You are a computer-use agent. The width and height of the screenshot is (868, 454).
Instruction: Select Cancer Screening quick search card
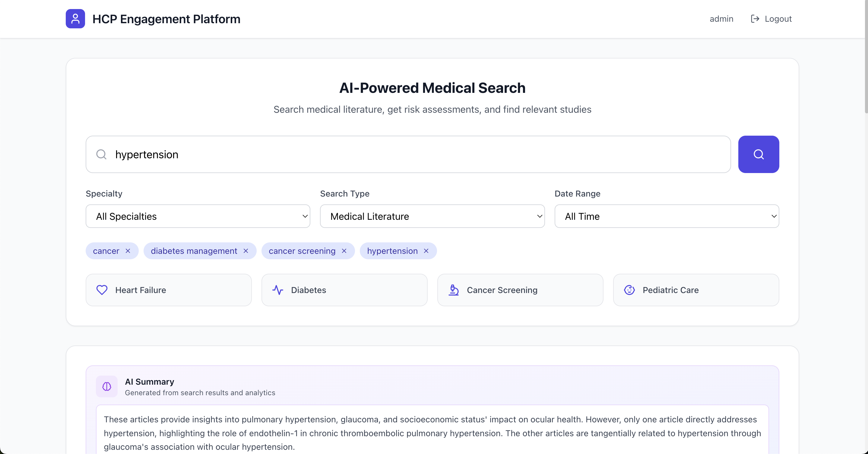coord(520,290)
